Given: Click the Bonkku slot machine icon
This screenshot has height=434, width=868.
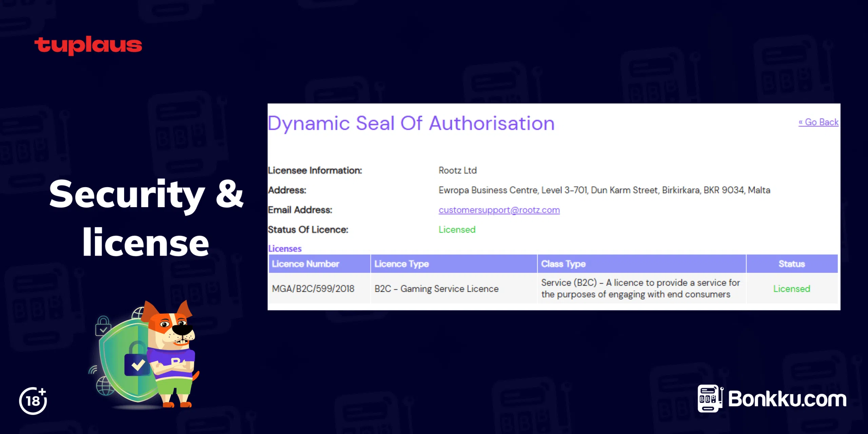Looking at the screenshot, I should pos(709,398).
